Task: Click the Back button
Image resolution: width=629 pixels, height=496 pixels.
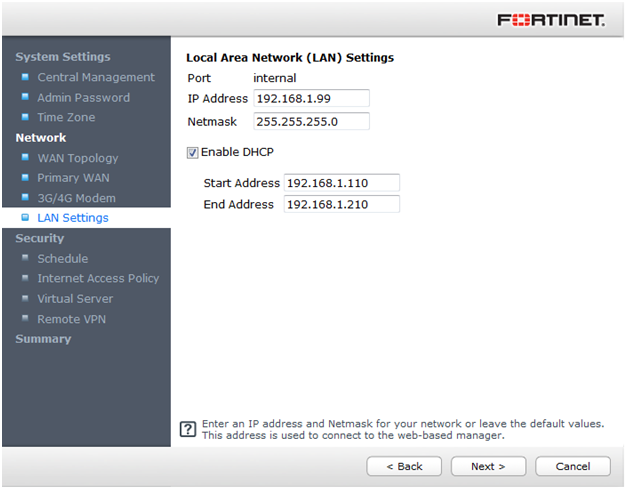Action: (404, 466)
